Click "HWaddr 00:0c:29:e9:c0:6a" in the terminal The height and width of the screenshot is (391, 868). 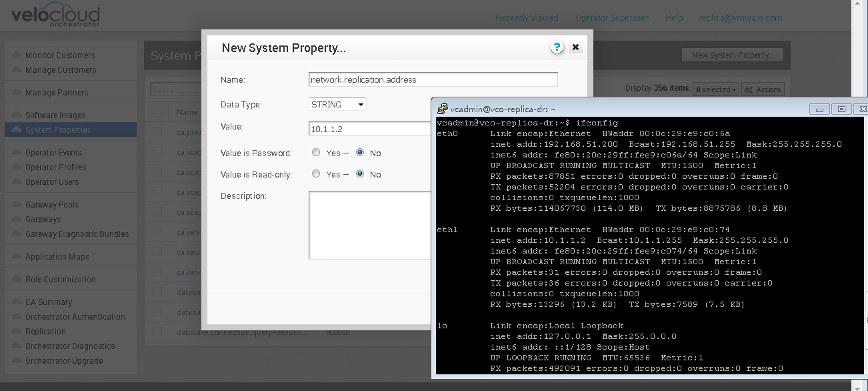click(666, 133)
